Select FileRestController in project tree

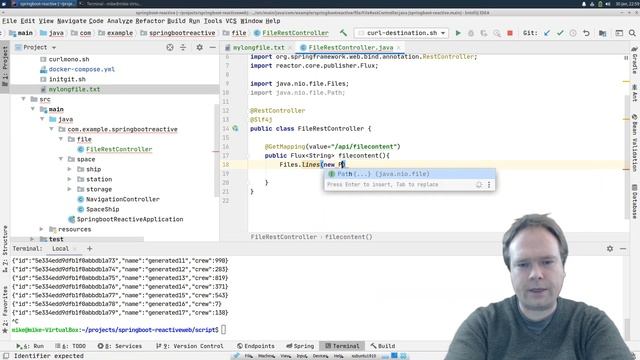pyautogui.click(x=119, y=149)
